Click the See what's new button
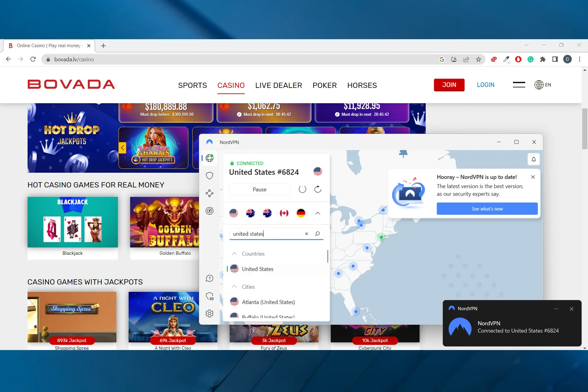Viewport: 588px width, 392px height. point(487,209)
